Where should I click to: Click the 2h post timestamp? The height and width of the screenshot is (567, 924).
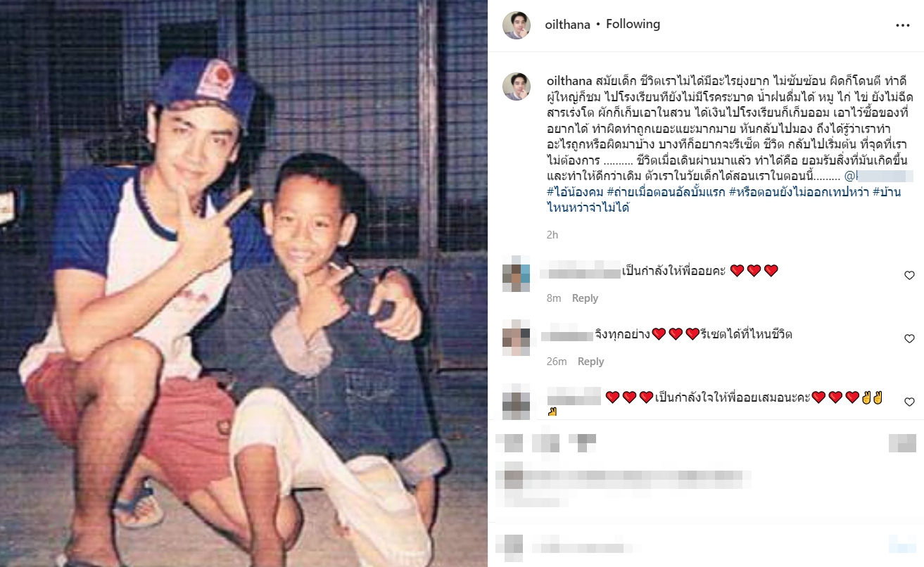[x=552, y=235]
